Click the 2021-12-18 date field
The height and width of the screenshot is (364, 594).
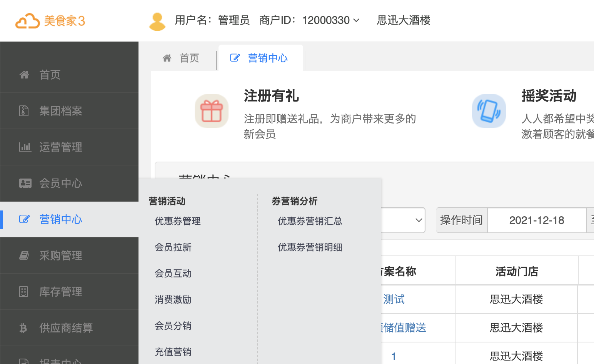coord(536,220)
